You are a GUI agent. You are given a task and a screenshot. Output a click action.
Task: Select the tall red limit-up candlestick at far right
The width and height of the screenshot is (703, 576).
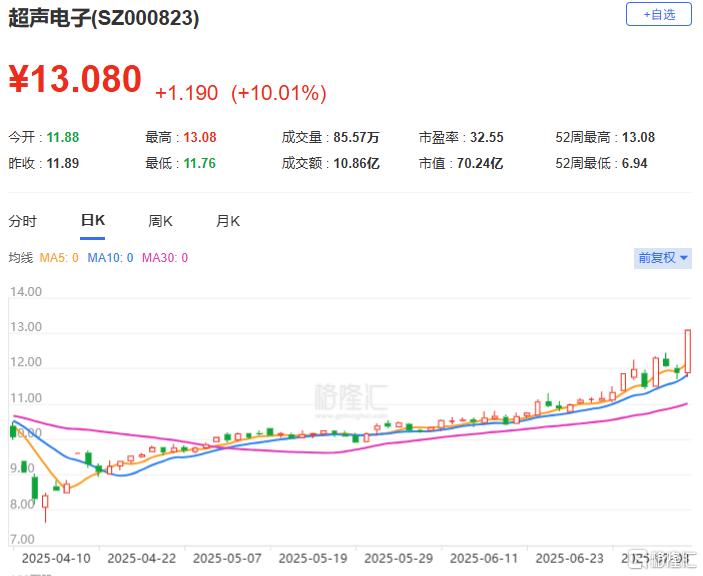click(x=688, y=351)
